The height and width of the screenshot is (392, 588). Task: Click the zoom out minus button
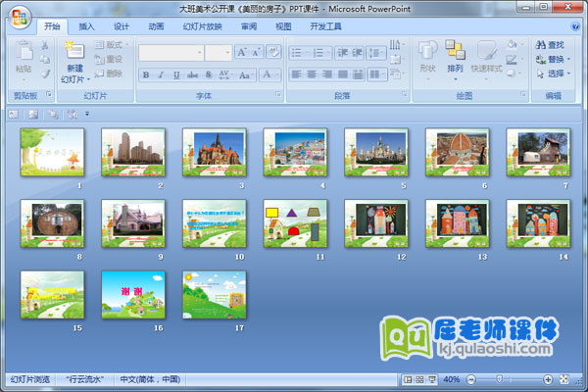coord(468,379)
